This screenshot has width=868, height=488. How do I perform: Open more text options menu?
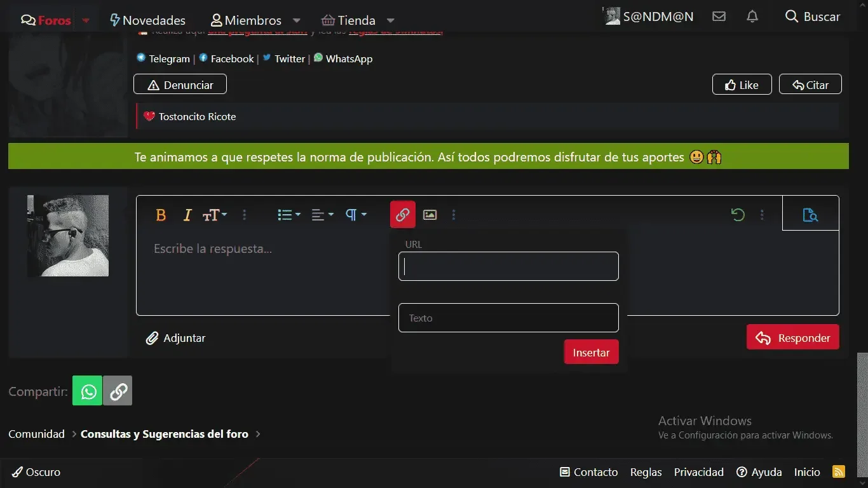(x=245, y=215)
